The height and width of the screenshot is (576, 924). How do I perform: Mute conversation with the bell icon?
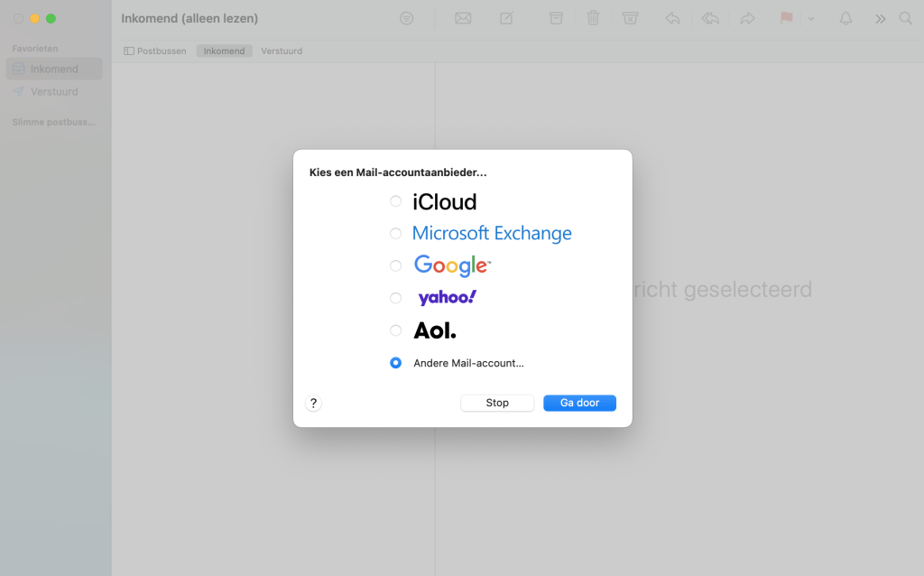click(845, 18)
